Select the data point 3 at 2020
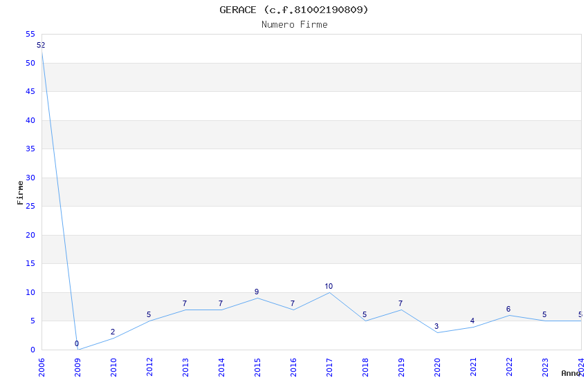This screenshot has width=588, height=380. 437,332
